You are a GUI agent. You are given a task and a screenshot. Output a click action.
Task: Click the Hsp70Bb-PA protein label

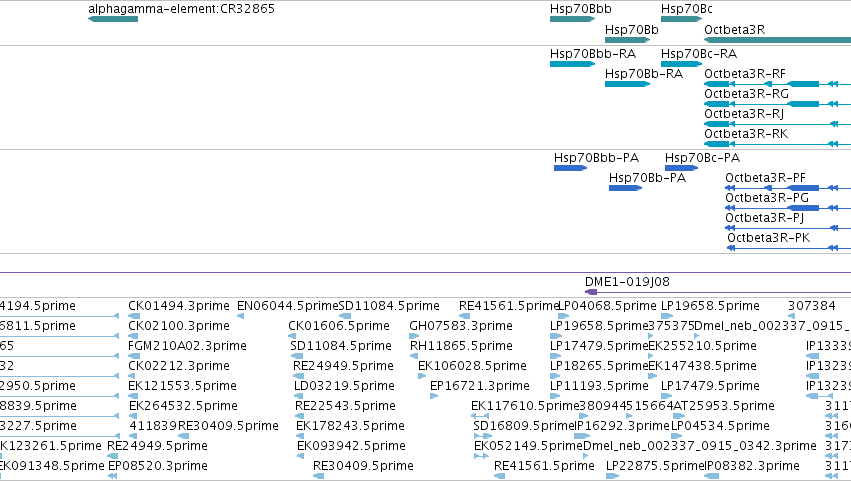[647, 178]
